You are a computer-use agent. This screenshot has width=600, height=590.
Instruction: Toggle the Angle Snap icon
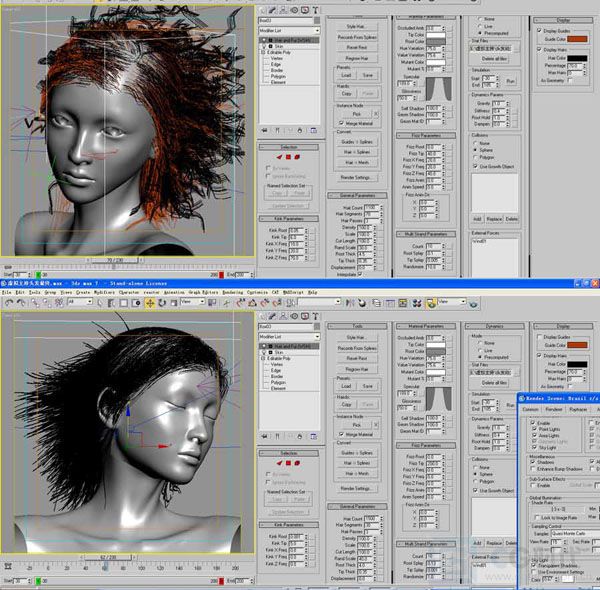[x=252, y=303]
